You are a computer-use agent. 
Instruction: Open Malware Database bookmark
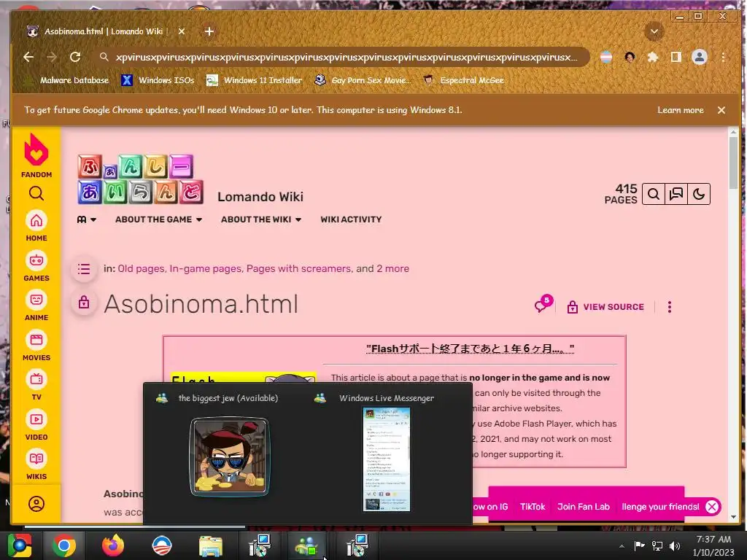pos(68,80)
